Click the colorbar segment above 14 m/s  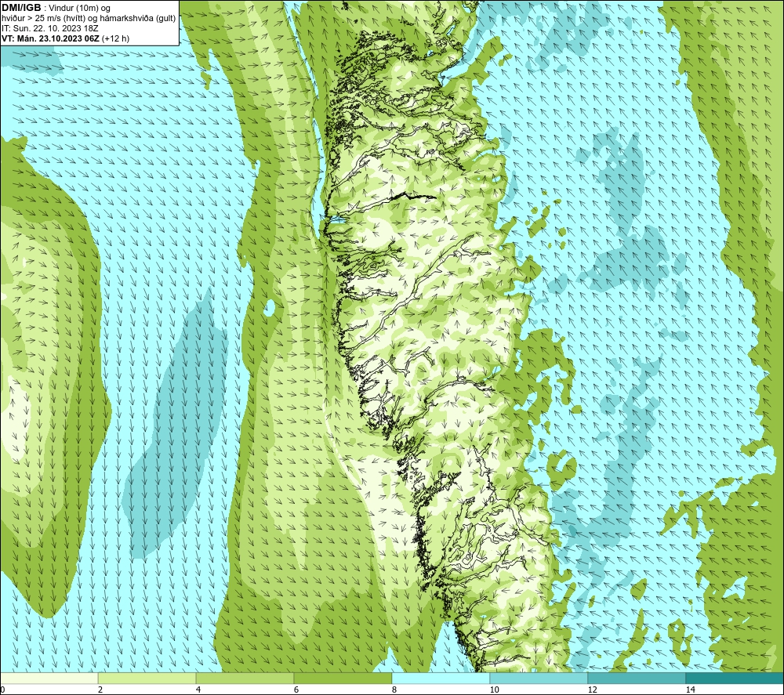(735, 678)
